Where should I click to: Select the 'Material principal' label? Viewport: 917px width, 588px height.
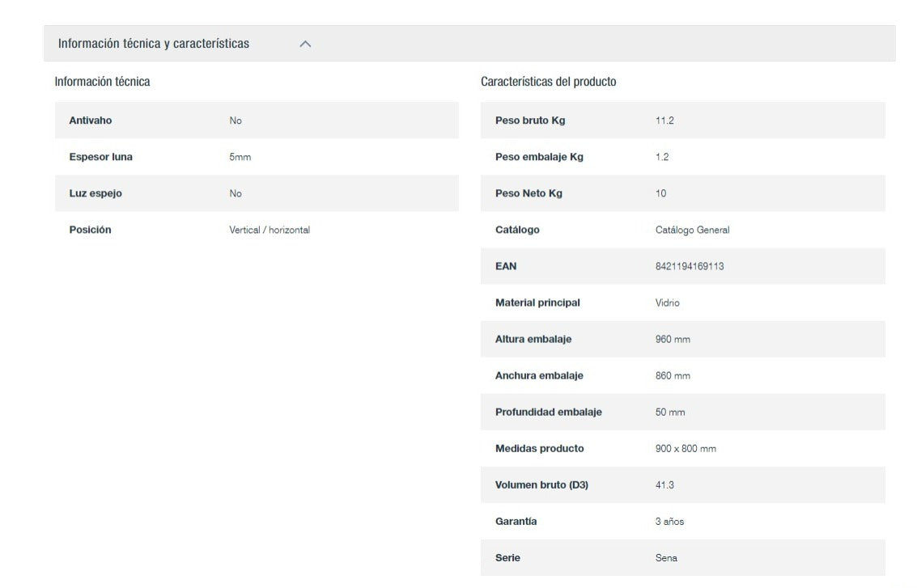pyautogui.click(x=537, y=302)
